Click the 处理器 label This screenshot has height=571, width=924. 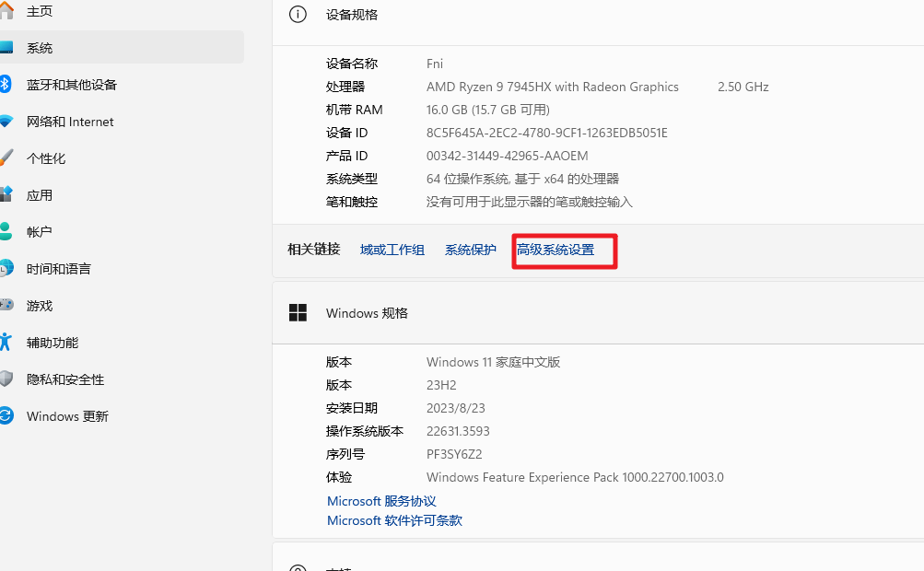coord(345,87)
